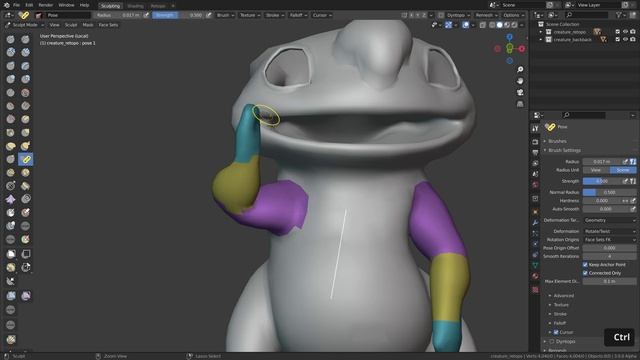Open the File menu
The height and width of the screenshot is (360, 640).
pos(16,5)
